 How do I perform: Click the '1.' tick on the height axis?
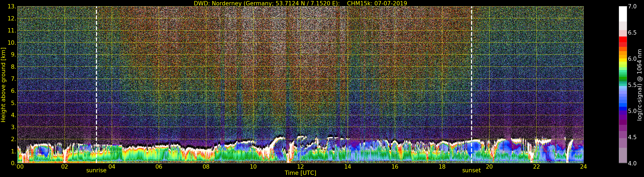[x=14, y=151]
